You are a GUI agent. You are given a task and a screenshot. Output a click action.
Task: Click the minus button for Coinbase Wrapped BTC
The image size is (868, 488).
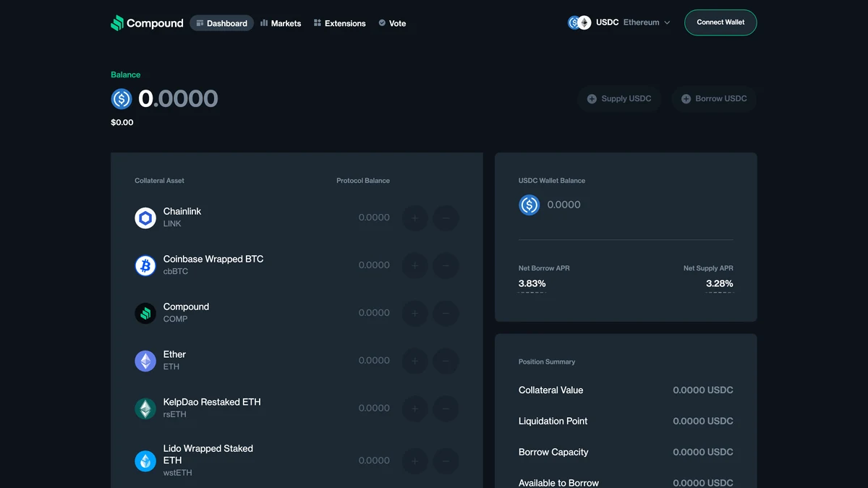click(x=446, y=265)
